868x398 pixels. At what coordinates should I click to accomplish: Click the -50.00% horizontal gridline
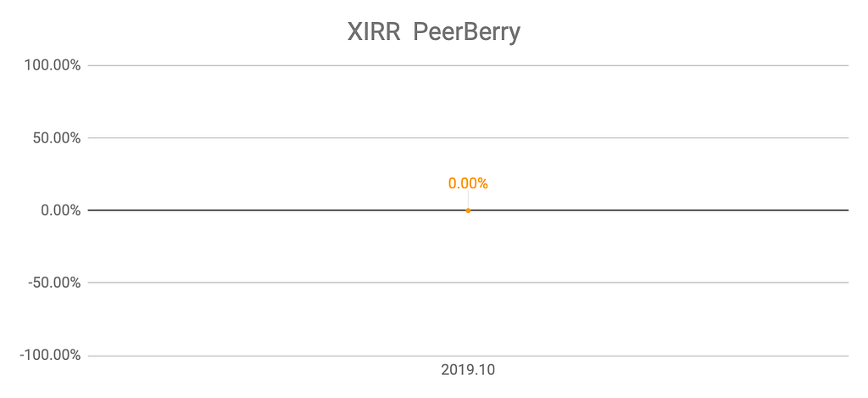(468, 283)
